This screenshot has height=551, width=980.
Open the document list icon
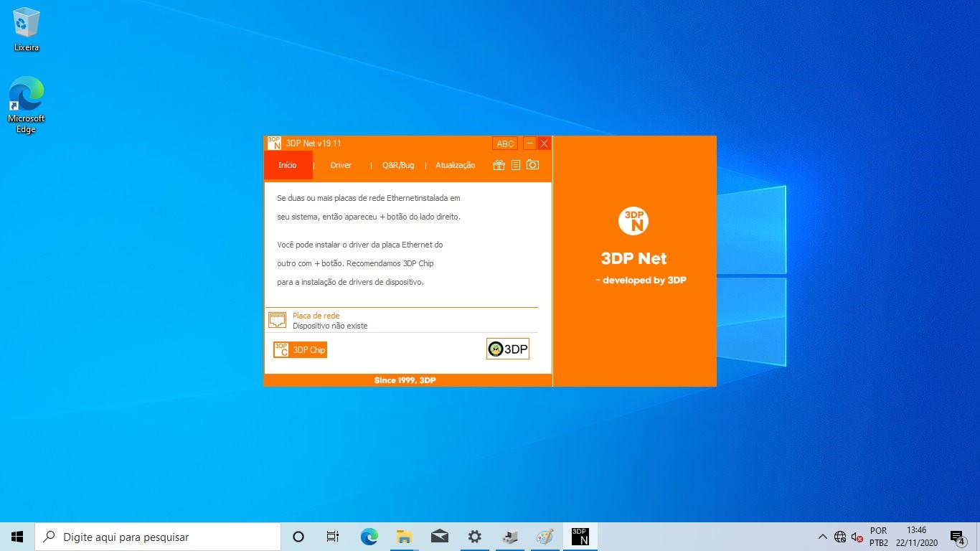pyautogui.click(x=516, y=165)
